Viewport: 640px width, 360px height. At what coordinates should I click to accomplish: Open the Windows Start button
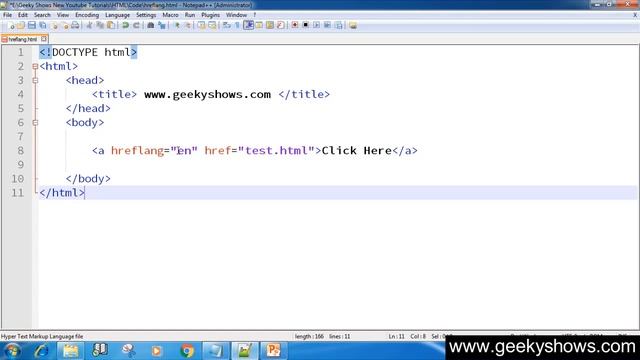(12, 351)
